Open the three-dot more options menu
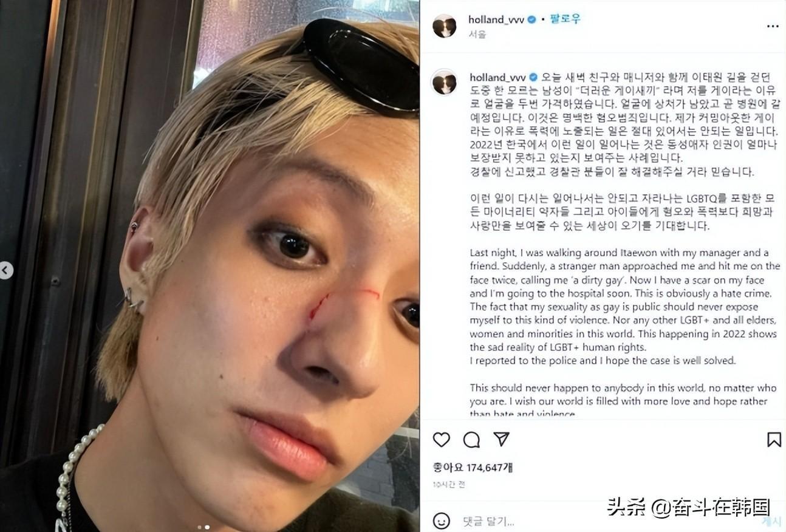The image size is (786, 532). (773, 26)
